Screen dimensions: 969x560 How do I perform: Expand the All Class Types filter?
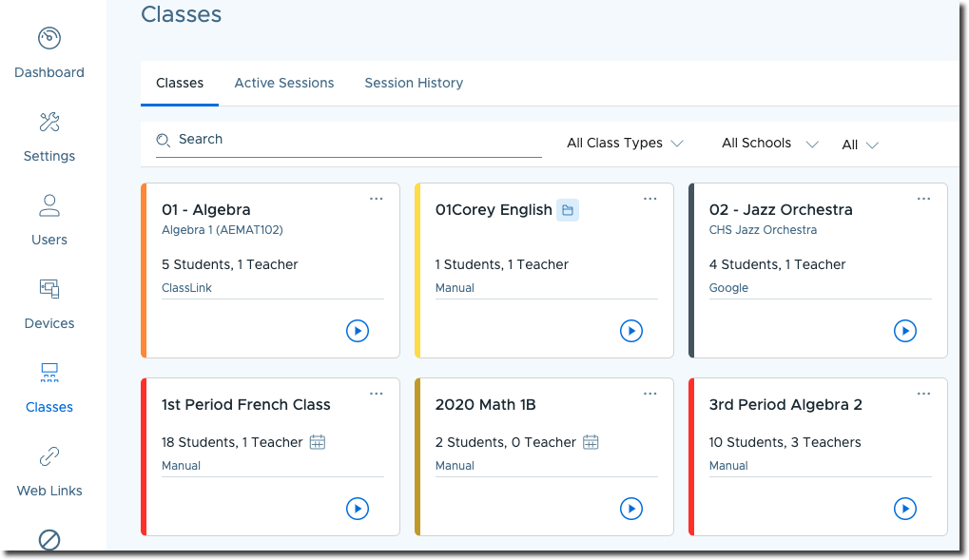[x=625, y=144]
